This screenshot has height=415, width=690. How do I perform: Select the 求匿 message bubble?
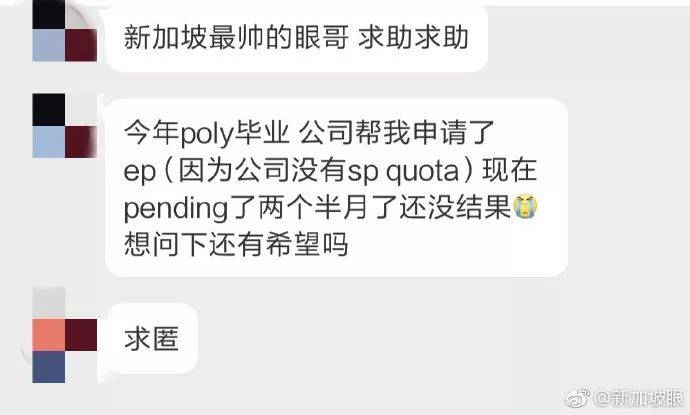152,338
